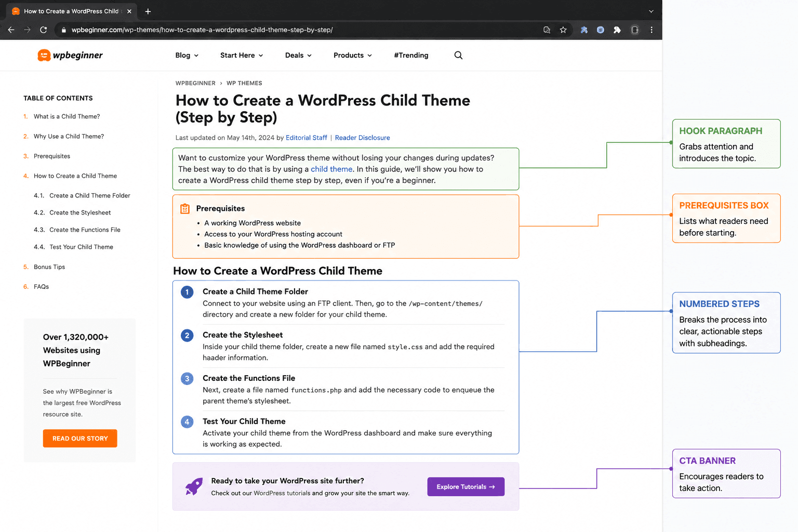Click the Prerequisites clipboard icon

[185, 209]
